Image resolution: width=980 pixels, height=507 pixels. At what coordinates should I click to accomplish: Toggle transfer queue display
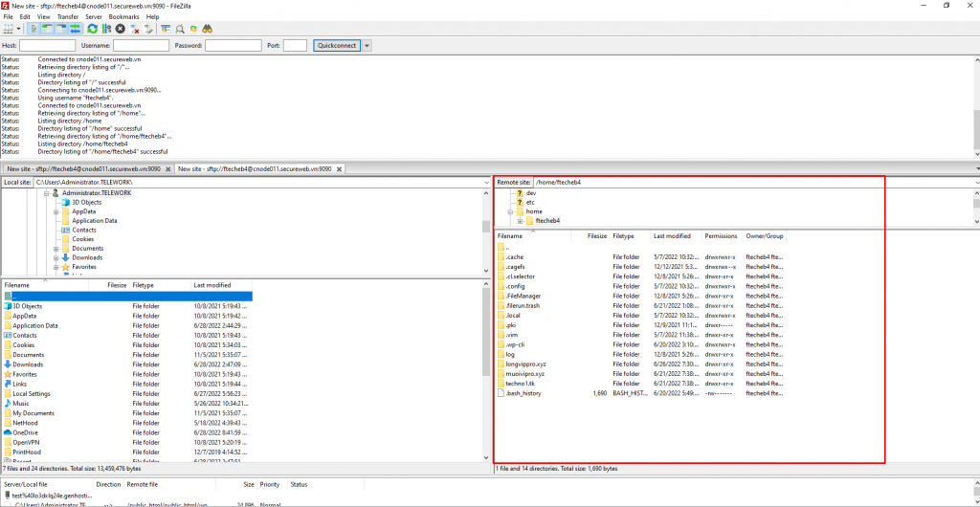pyautogui.click(x=75, y=29)
